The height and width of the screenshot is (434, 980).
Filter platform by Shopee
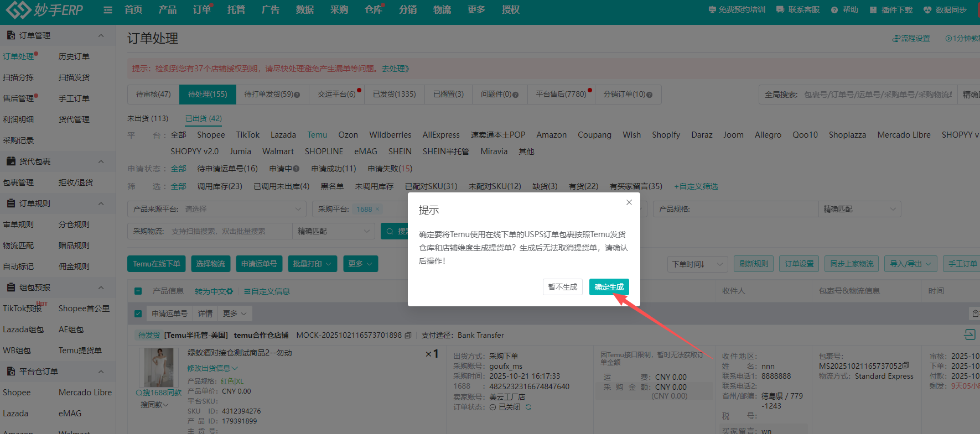coord(211,135)
